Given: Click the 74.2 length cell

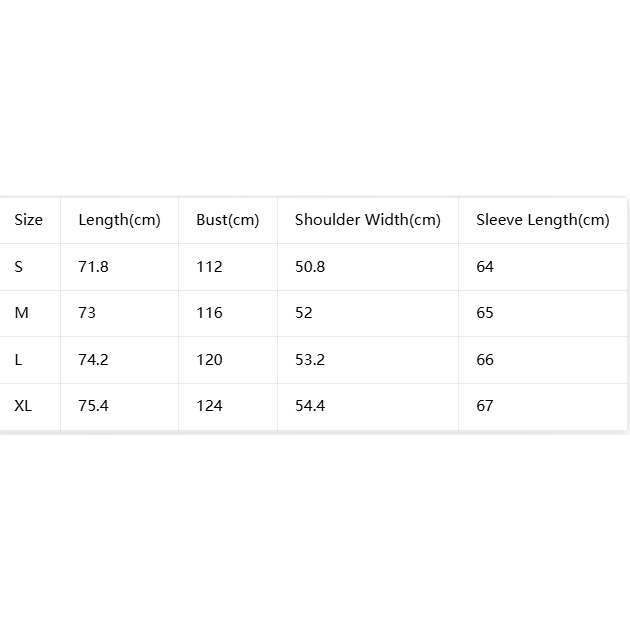Looking at the screenshot, I should point(93,360).
